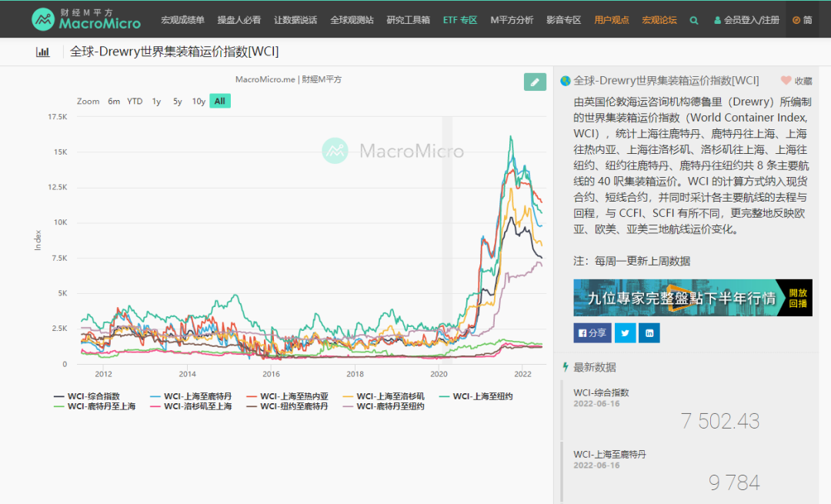
Task: Open the 研究工具箱 menu
Action: (408, 20)
